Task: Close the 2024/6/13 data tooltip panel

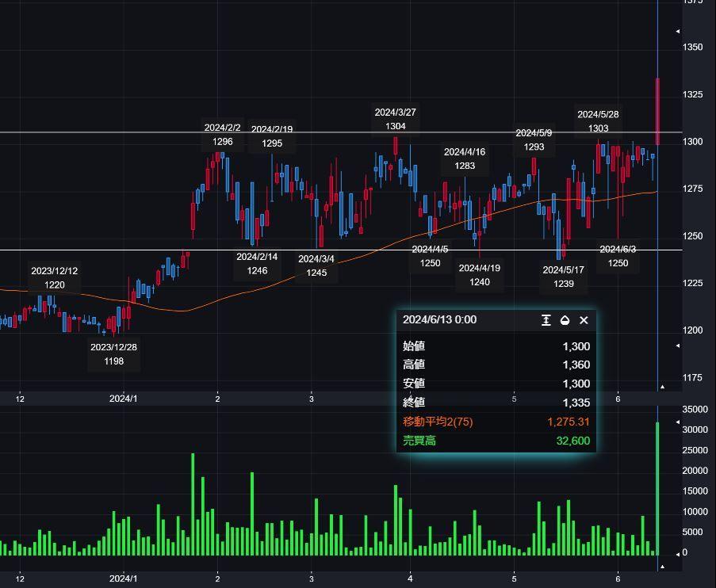Action: point(584,320)
